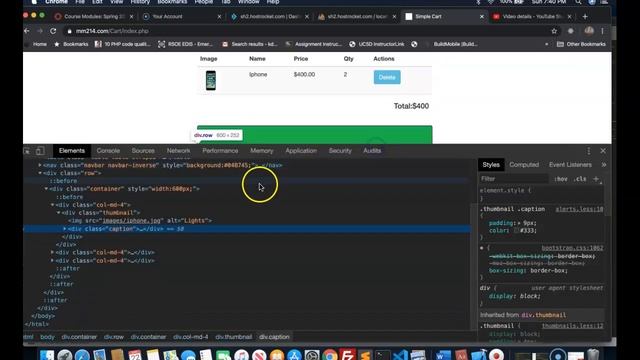Reload the Simple Cart page
Screen dimensions: 640x360
click(53, 31)
